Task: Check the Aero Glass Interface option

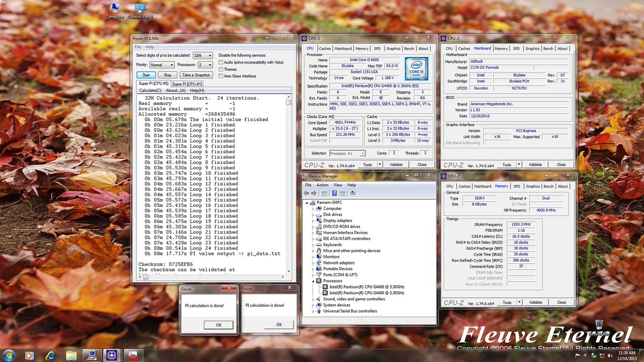Action: click(x=221, y=76)
